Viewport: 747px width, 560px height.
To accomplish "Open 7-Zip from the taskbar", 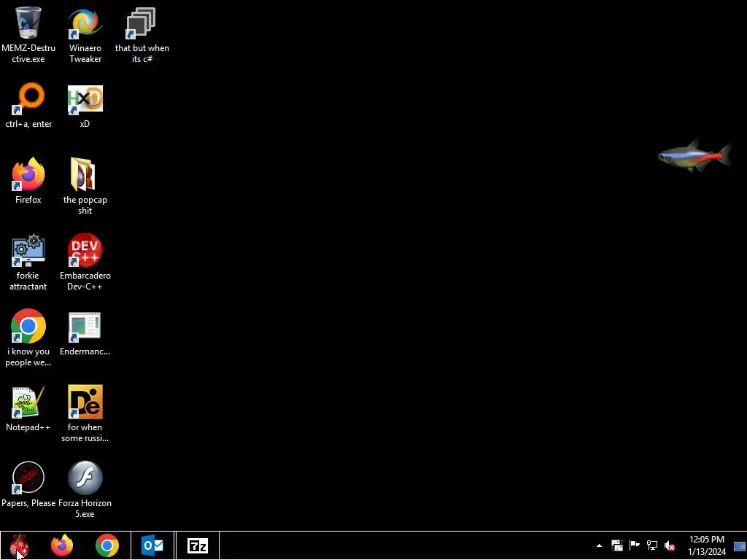I will coord(198,545).
